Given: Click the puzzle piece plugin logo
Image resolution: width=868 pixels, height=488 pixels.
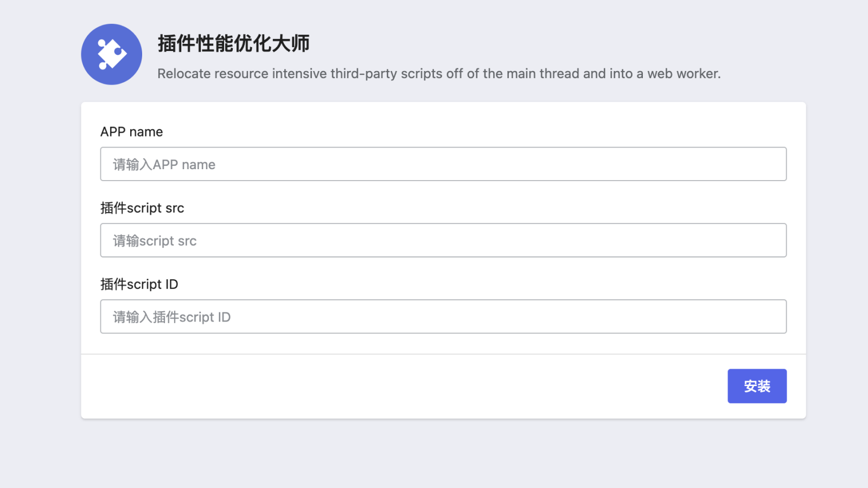Looking at the screenshot, I should [112, 54].
